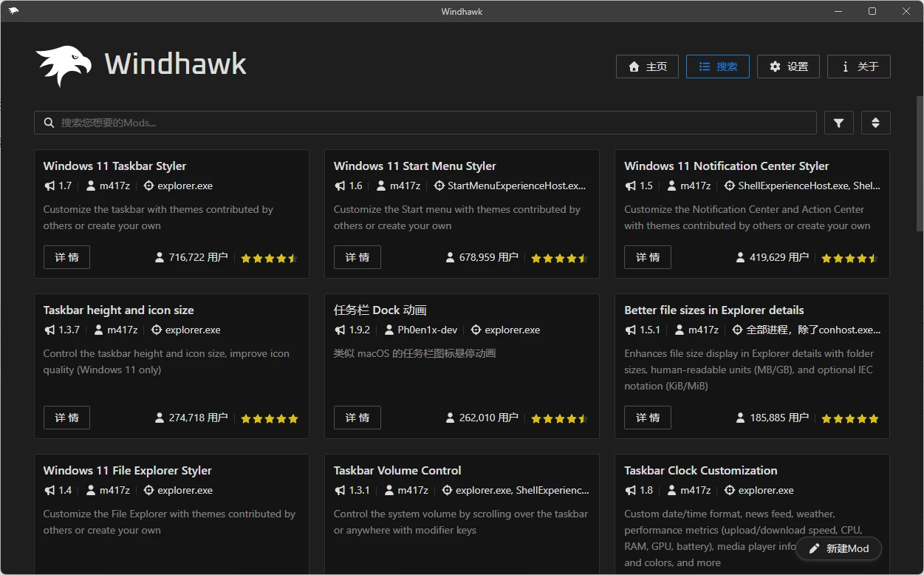Image resolution: width=924 pixels, height=575 pixels.
Task: Click star rating of Start Menu Styler
Action: click(560, 258)
